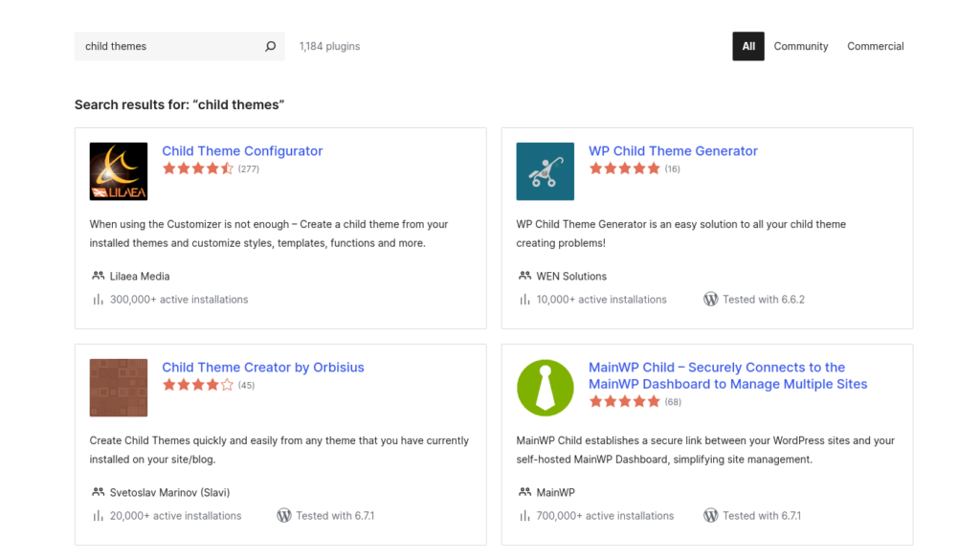Click the WordPress logo beside Tested with 6.6.2

coord(711,300)
